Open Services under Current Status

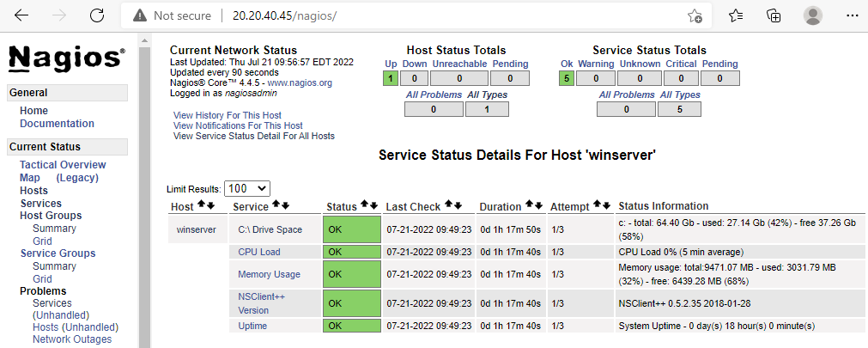tap(41, 204)
